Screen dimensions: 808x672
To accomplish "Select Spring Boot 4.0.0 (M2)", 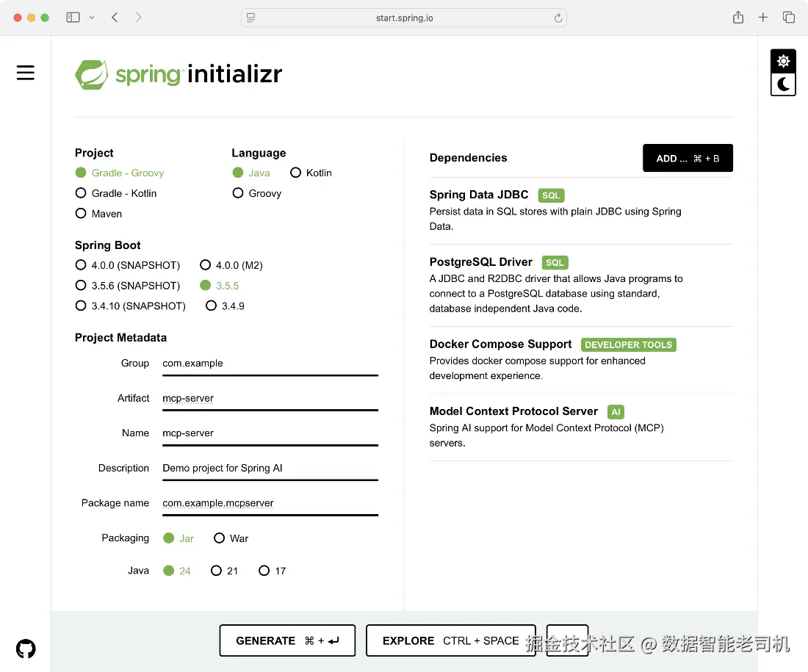I will click(x=231, y=265).
